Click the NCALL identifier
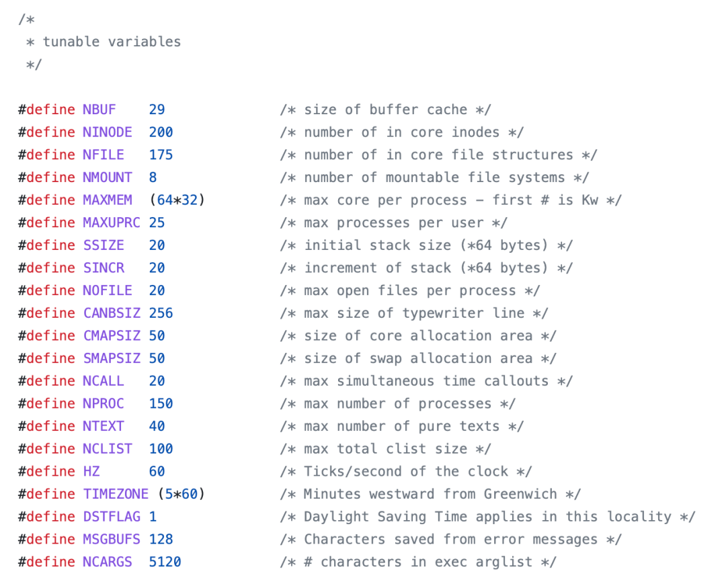Screen dimensions: 726x588 click(104, 381)
